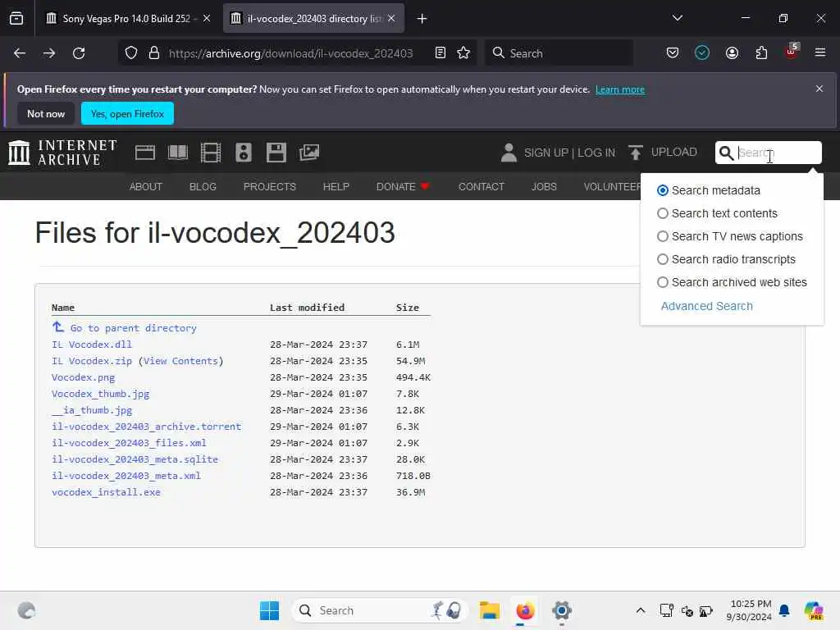Open il-vocodex_202403_archive.torrent link
This screenshot has width=840, height=630.
click(146, 427)
